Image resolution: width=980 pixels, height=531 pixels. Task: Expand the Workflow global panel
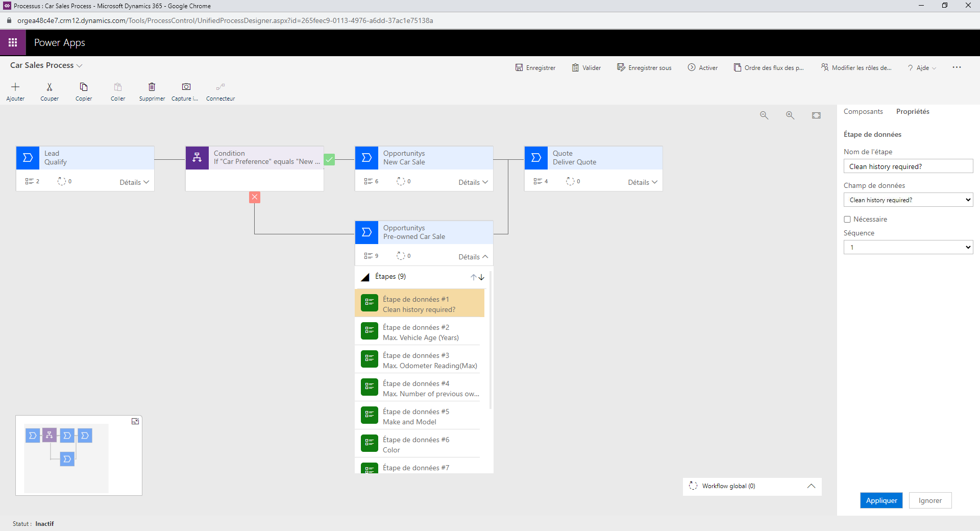pos(811,486)
